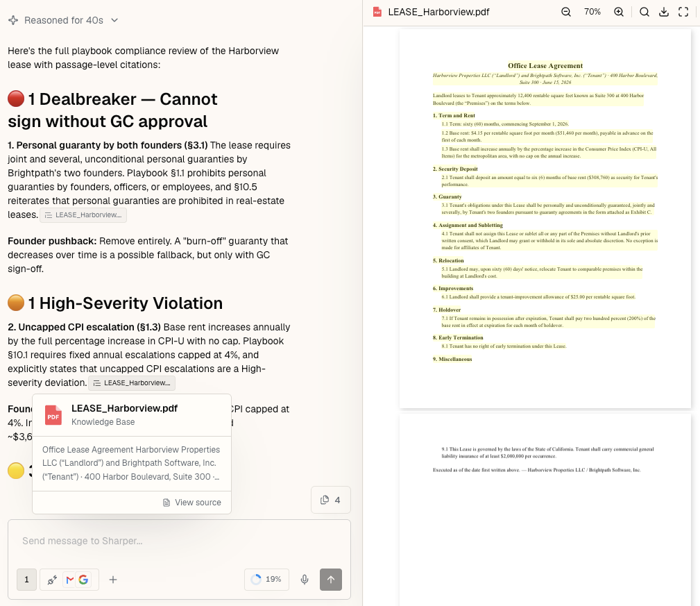Click the red Dealbreaker circle emoji
700x606 pixels.
pyautogui.click(x=16, y=99)
